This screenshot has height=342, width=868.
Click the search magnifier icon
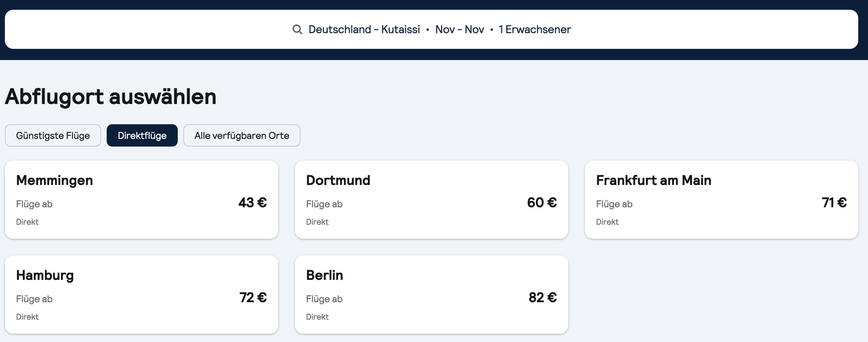[x=297, y=29]
